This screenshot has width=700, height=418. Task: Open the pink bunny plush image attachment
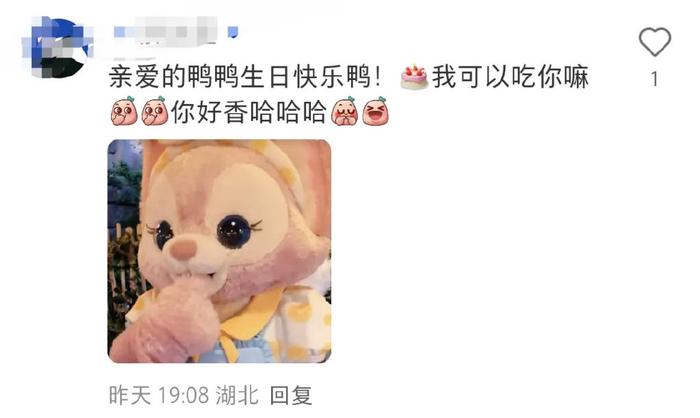220,251
